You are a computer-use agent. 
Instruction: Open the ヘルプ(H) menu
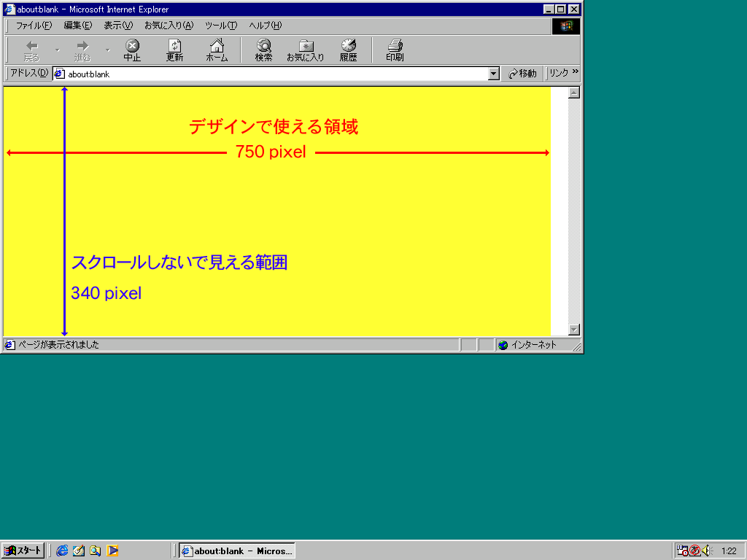266,26
